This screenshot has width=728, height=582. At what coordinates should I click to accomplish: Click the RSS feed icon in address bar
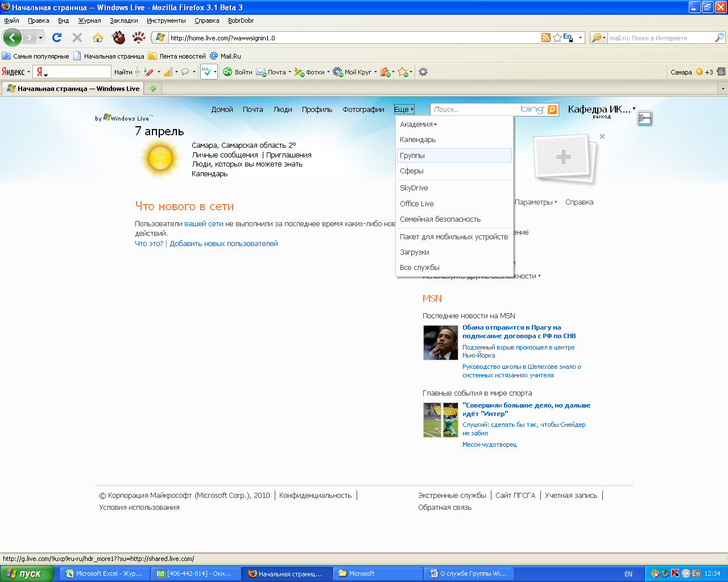[x=546, y=38]
